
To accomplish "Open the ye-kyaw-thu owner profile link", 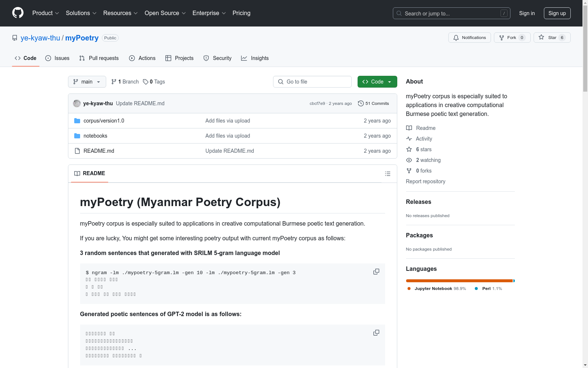I will [40, 38].
